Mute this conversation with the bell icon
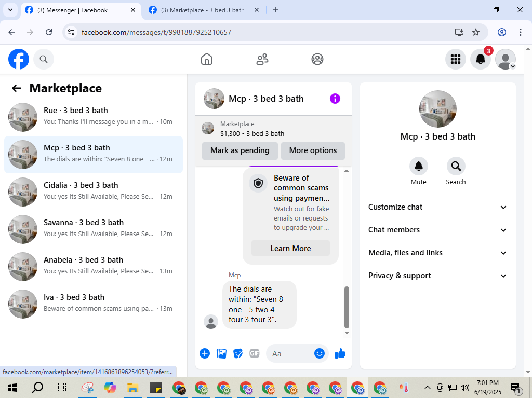 click(419, 166)
